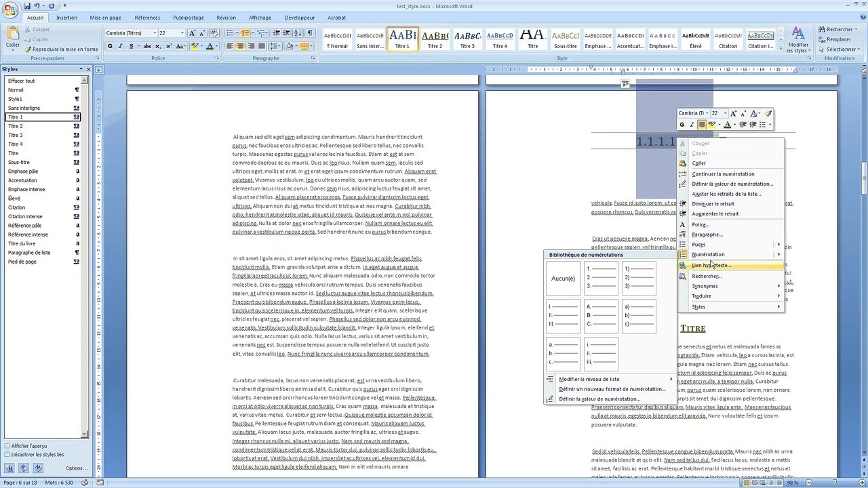868x488 pixels.
Task: Undo the last action
Action: 36,5
